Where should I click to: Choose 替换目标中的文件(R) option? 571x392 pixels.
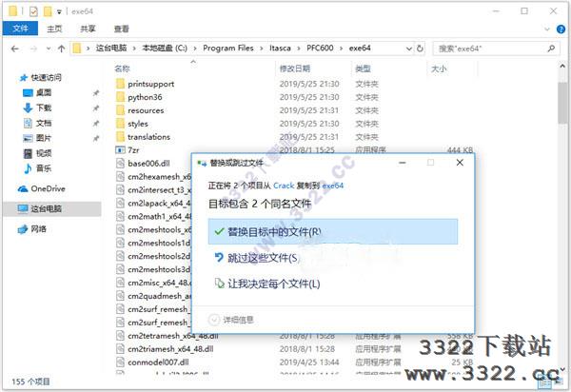[333, 231]
